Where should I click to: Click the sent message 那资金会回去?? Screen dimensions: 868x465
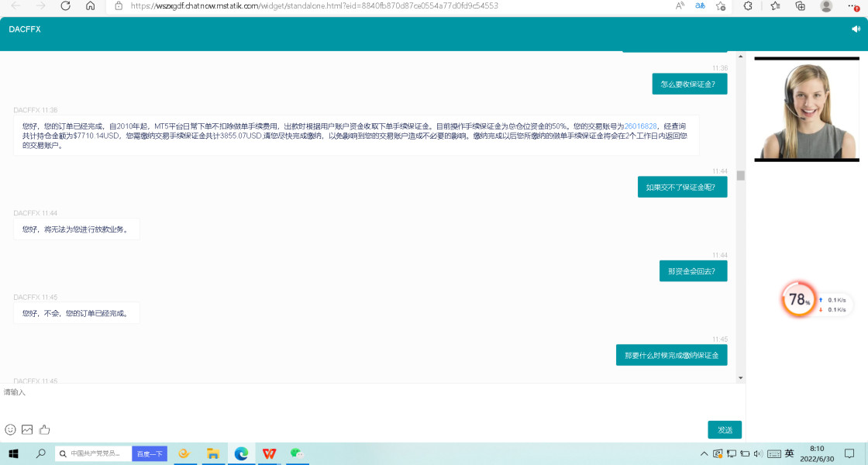point(694,271)
